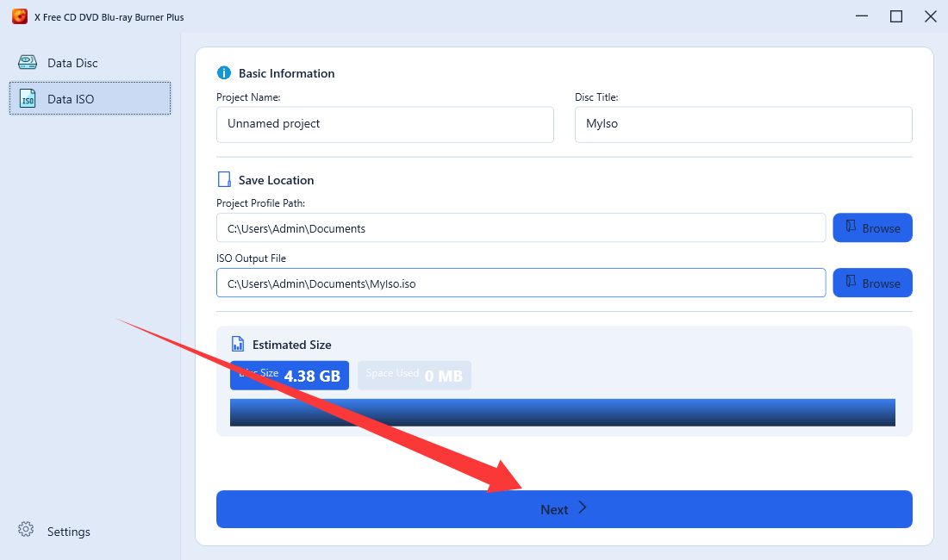Click the "ISO Output File" label
This screenshot has height=560, width=948.
click(x=251, y=258)
